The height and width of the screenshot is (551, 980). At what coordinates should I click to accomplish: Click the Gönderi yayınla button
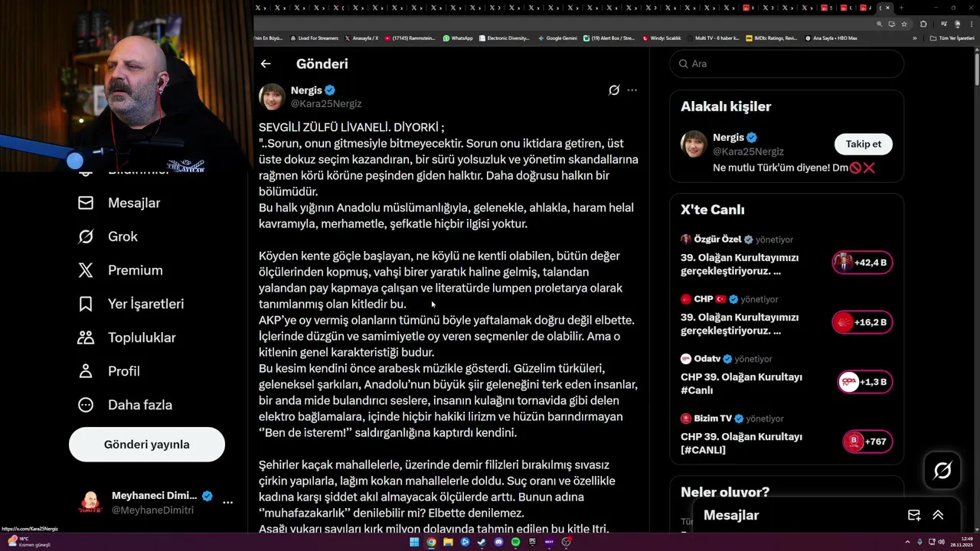pos(147,445)
